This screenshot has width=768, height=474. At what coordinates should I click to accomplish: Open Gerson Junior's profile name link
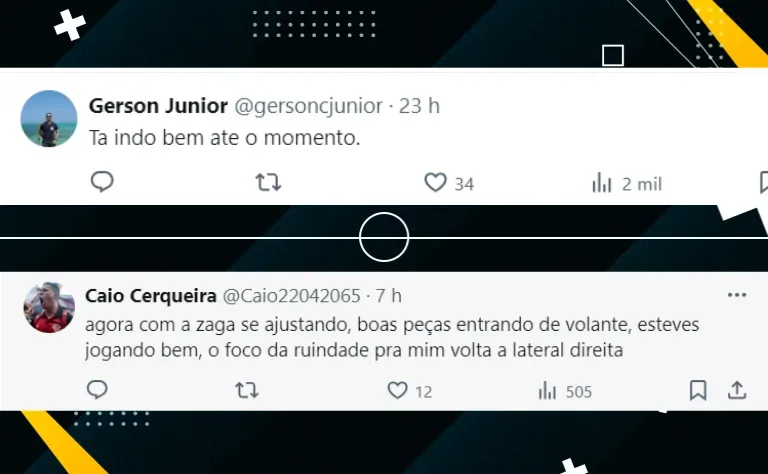[x=158, y=106]
